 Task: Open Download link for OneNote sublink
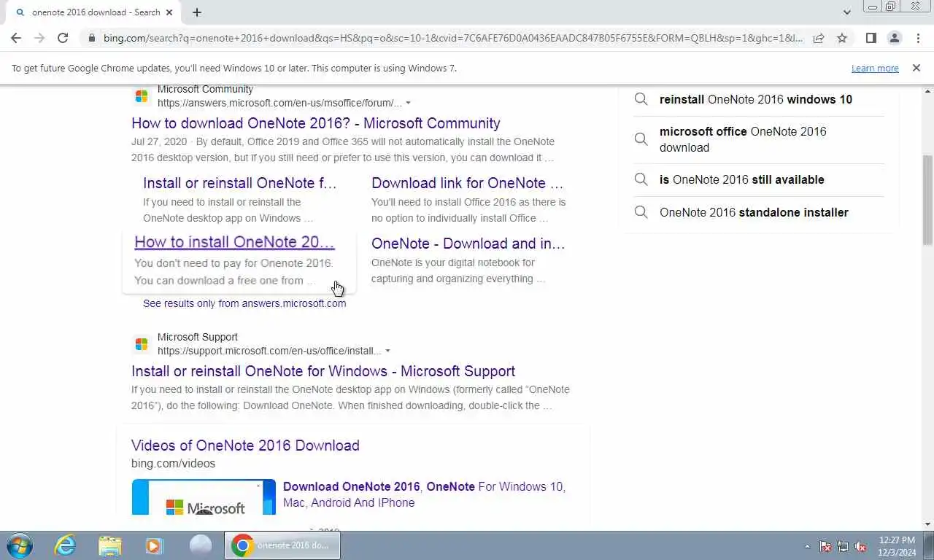click(468, 183)
